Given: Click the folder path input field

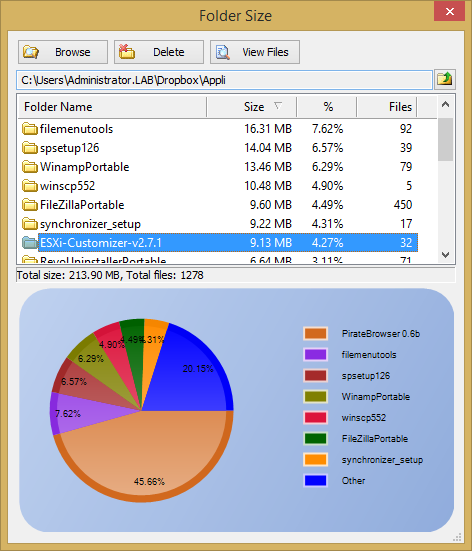Looking at the screenshot, I should pos(224,80).
